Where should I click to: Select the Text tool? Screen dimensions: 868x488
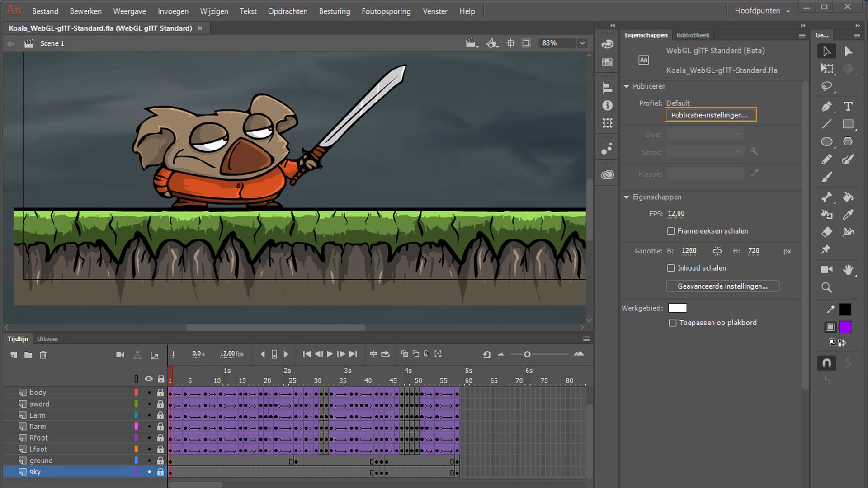click(x=848, y=107)
